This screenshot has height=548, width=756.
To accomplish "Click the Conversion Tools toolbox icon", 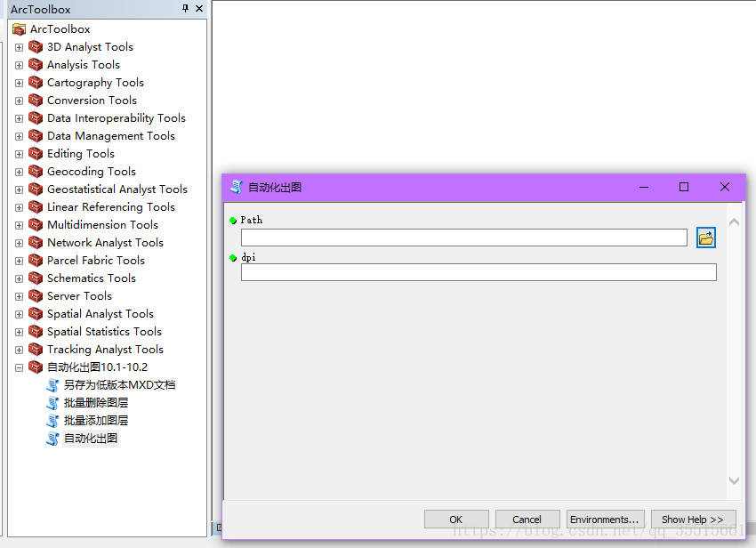I will click(x=36, y=101).
